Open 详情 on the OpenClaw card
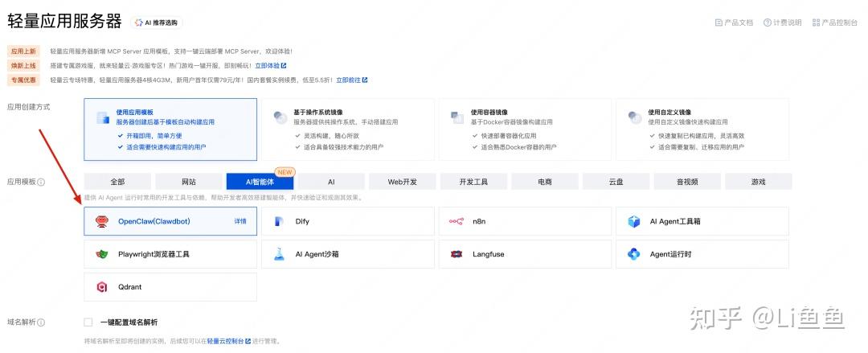 (x=240, y=221)
